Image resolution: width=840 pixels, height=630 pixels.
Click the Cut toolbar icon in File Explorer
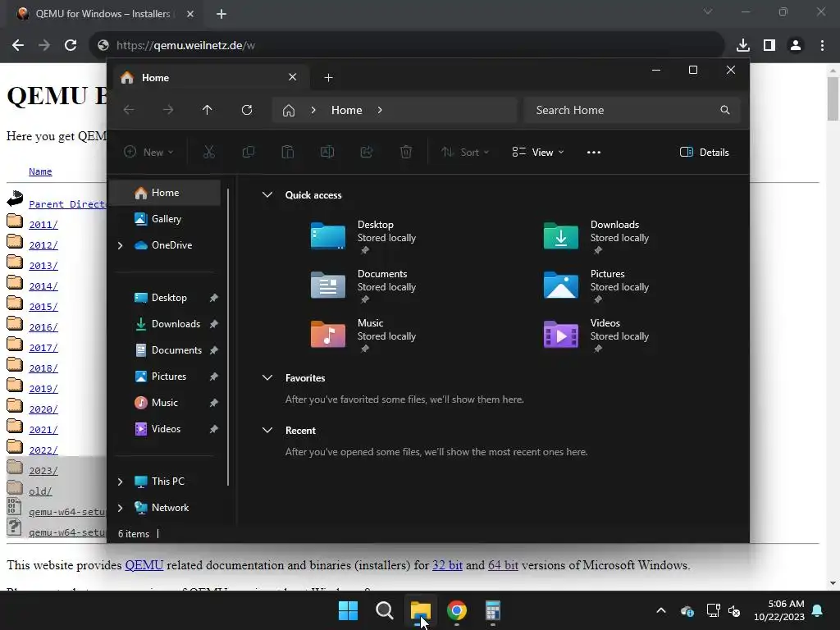(209, 152)
